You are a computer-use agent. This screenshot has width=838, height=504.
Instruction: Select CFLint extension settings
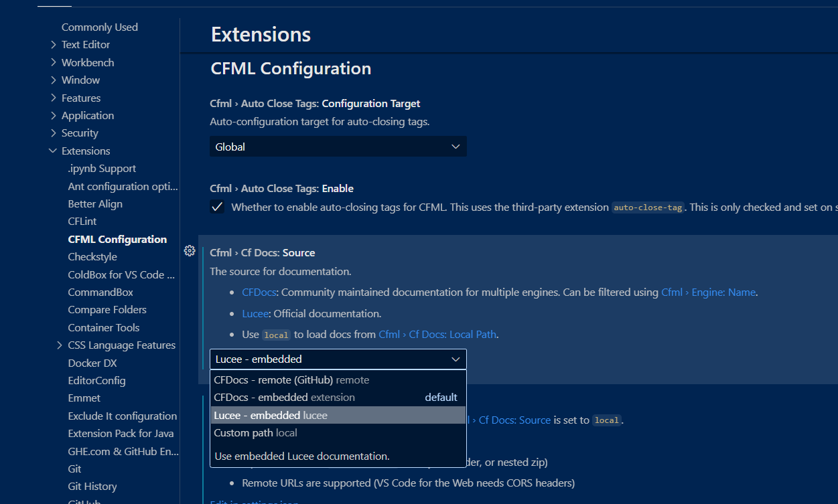coord(82,222)
